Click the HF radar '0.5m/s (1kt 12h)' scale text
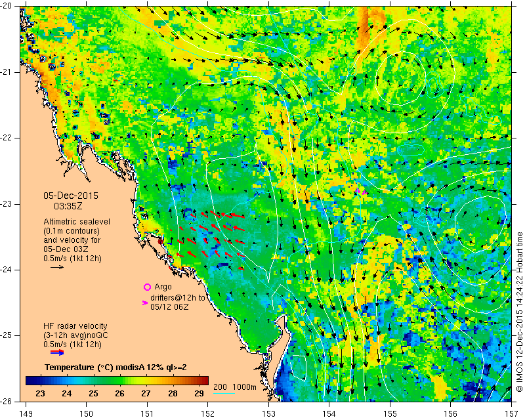 point(72,345)
